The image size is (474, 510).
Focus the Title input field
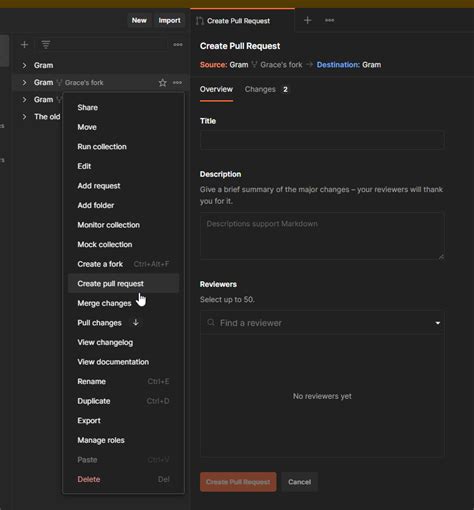pyautogui.click(x=322, y=140)
